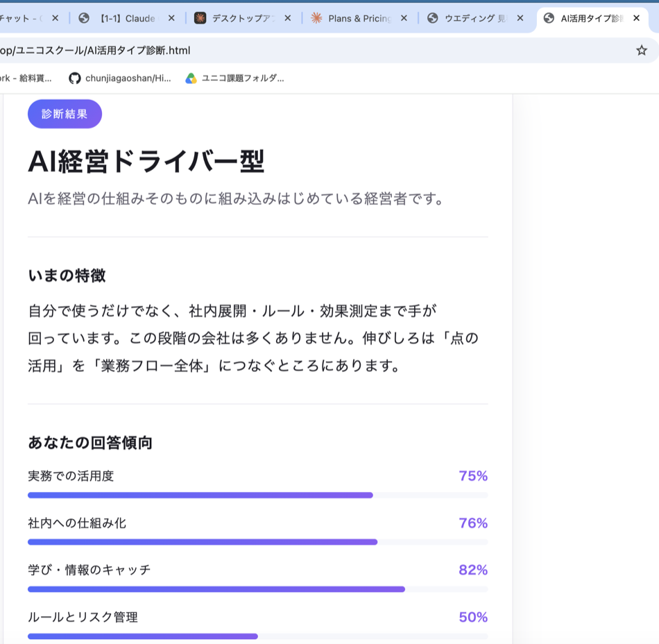
Task: Click the address bar URL field
Action: coord(311,51)
